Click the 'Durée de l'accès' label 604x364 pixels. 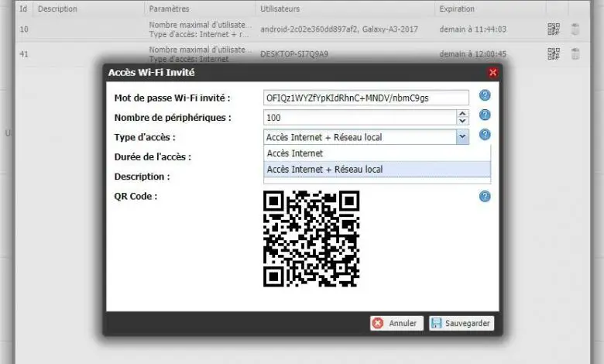coord(153,156)
